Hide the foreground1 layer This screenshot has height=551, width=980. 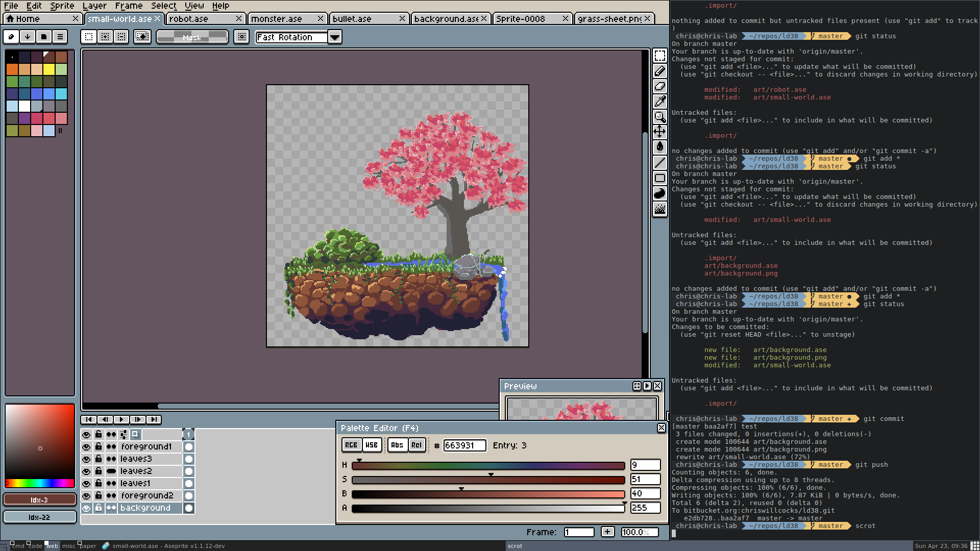click(86, 447)
